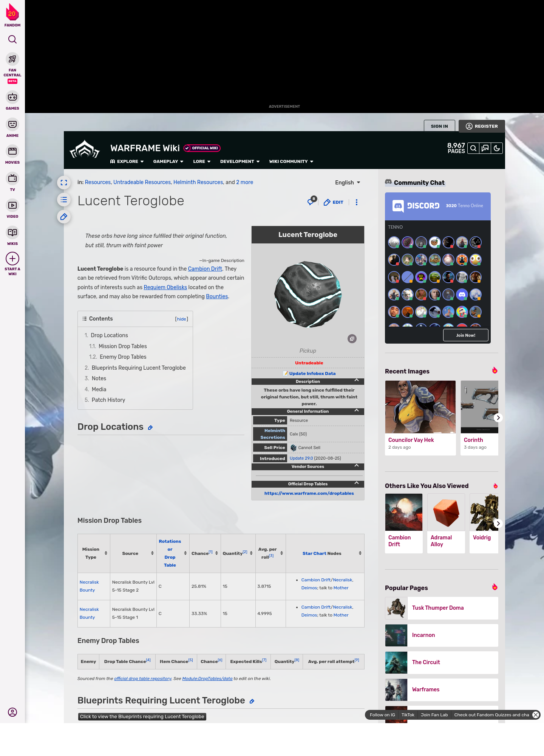Click the Sign In button
This screenshot has height=756, width=544.
coord(439,126)
